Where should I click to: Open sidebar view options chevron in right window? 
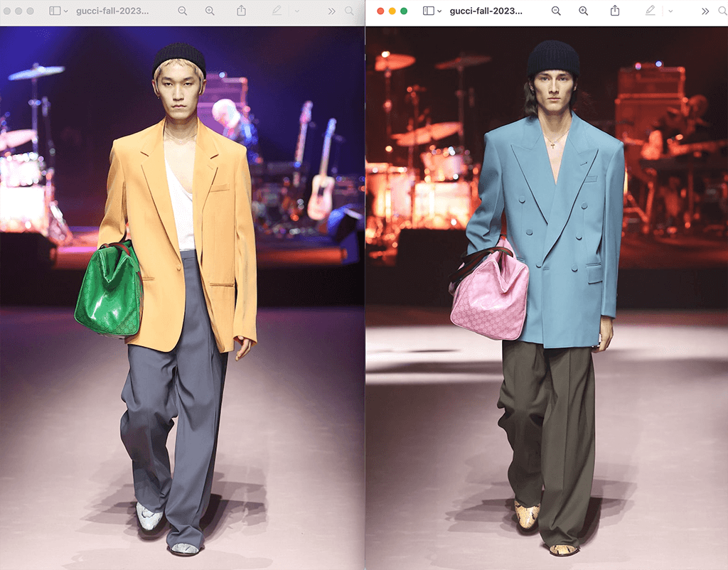439,11
